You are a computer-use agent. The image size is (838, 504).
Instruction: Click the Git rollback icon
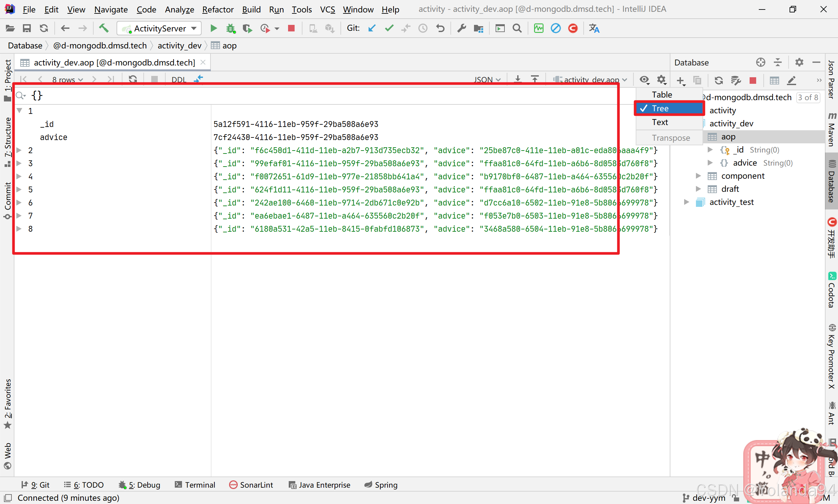pos(440,28)
